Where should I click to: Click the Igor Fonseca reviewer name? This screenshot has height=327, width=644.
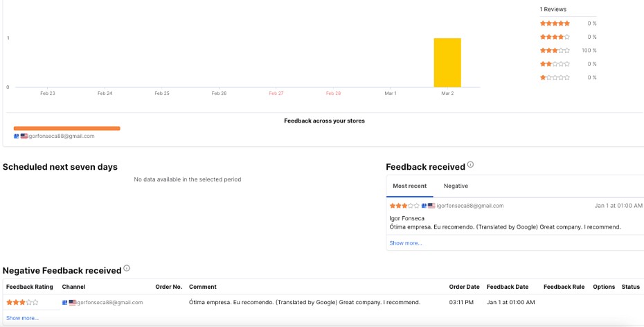coord(406,218)
